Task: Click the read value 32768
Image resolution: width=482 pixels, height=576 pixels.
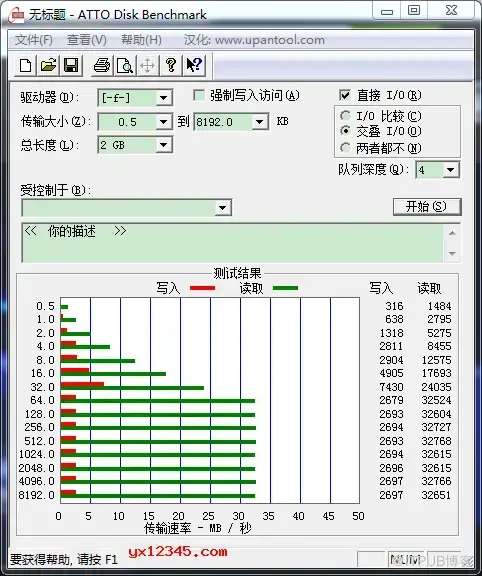Action: click(x=436, y=441)
